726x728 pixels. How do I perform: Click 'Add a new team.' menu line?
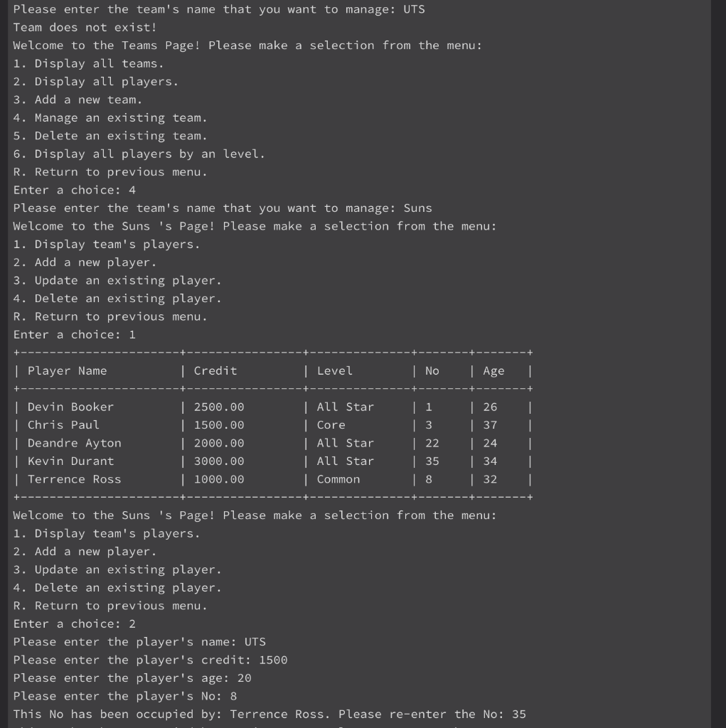pos(78,100)
